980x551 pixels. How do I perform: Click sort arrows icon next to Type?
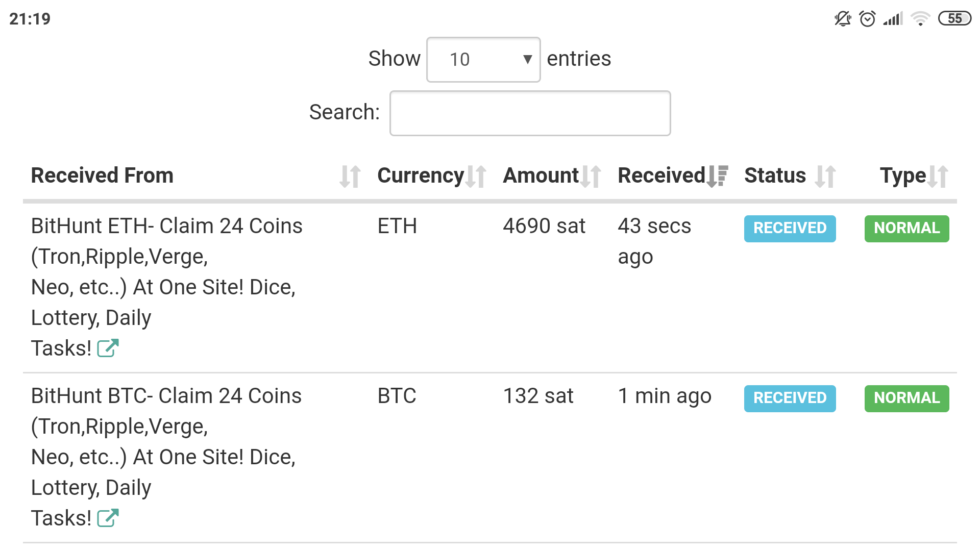click(x=938, y=177)
